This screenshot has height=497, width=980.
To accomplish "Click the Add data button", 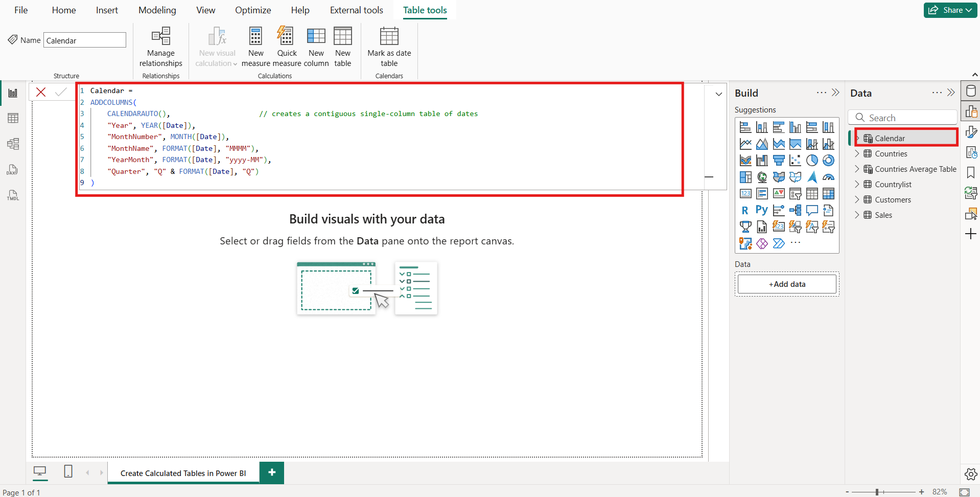I will click(x=787, y=284).
